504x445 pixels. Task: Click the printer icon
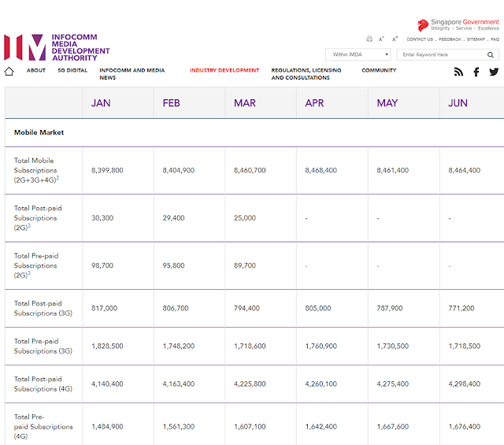point(369,39)
